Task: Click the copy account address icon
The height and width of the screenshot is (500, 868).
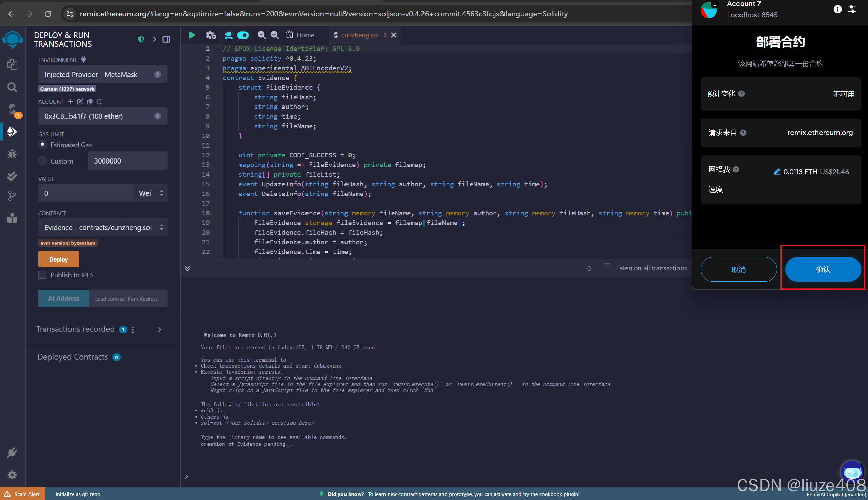Action: pyautogui.click(x=90, y=102)
